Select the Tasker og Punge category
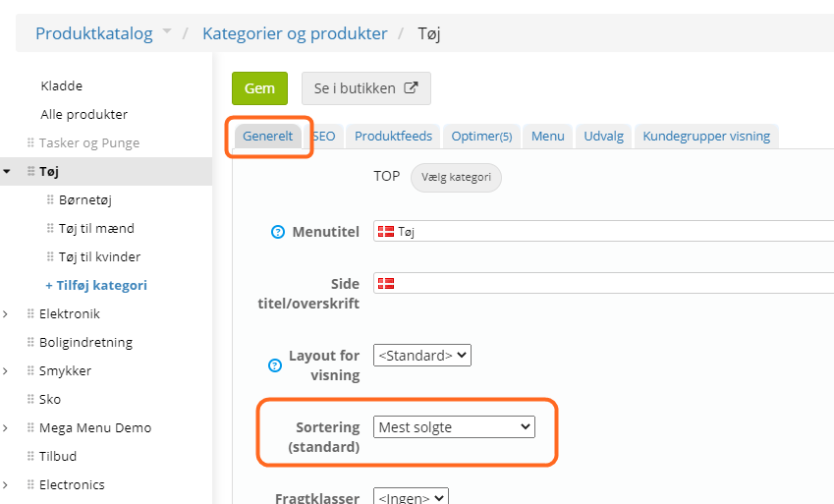Viewport: 834px width, 504px height. 89,142
